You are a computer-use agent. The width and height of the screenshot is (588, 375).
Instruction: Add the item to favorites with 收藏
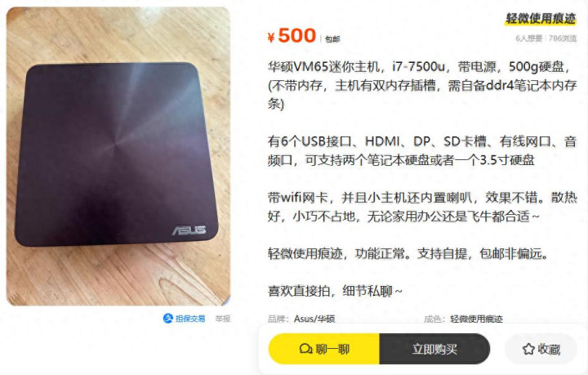pos(541,349)
